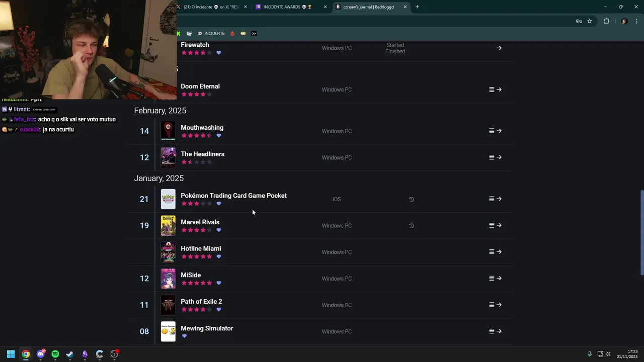644x362 pixels.
Task: Open the Mouthwashing game page link
Action: (202, 128)
